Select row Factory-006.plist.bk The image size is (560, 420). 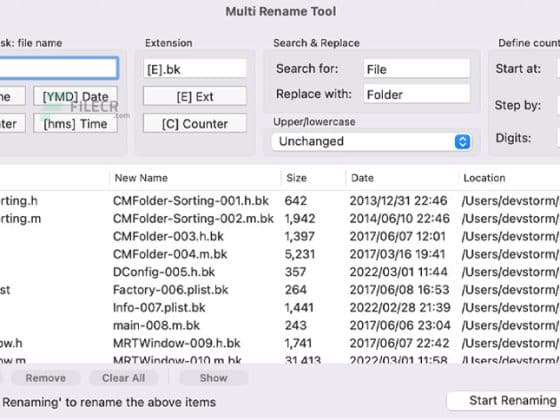click(280, 290)
